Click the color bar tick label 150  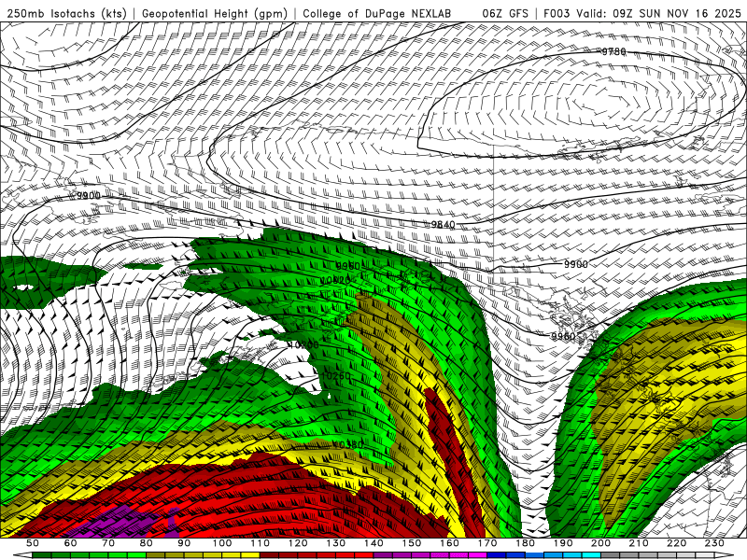tap(412, 543)
